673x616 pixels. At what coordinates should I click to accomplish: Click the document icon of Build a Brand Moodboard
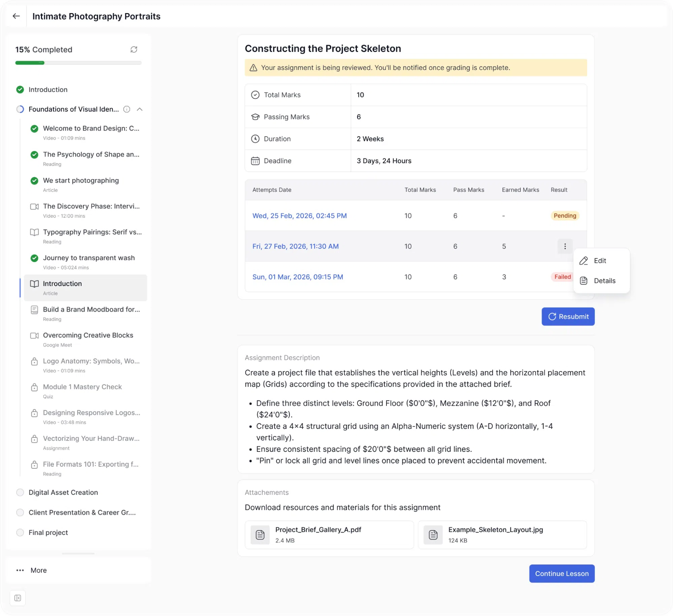click(34, 310)
